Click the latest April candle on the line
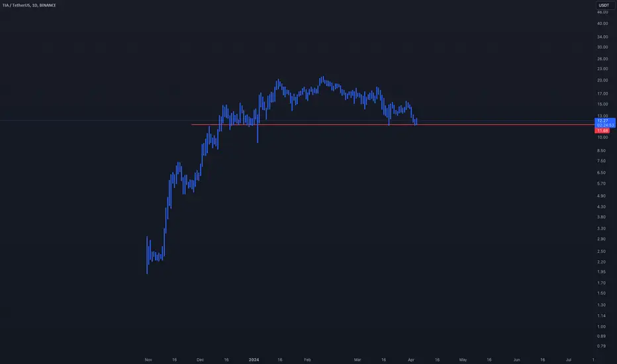Image resolution: width=617 pixels, height=364 pixels. [416, 122]
